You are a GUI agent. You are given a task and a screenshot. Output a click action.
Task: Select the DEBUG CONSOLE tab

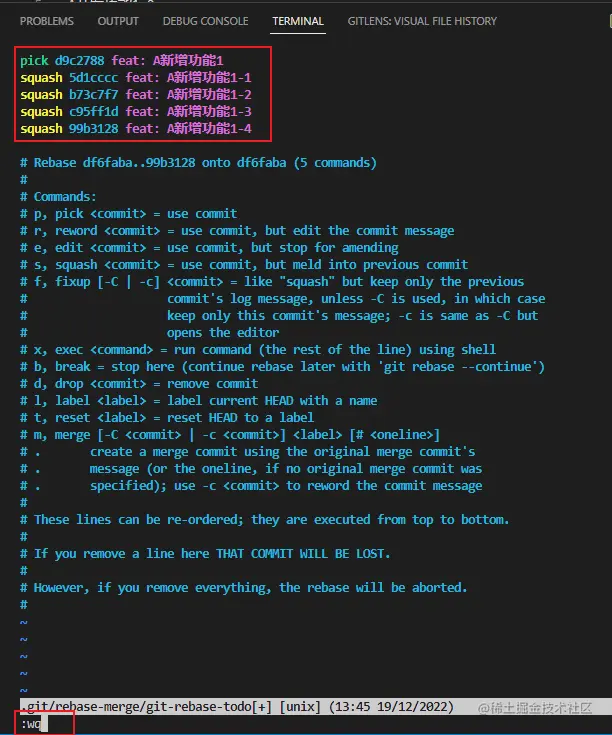click(x=205, y=21)
